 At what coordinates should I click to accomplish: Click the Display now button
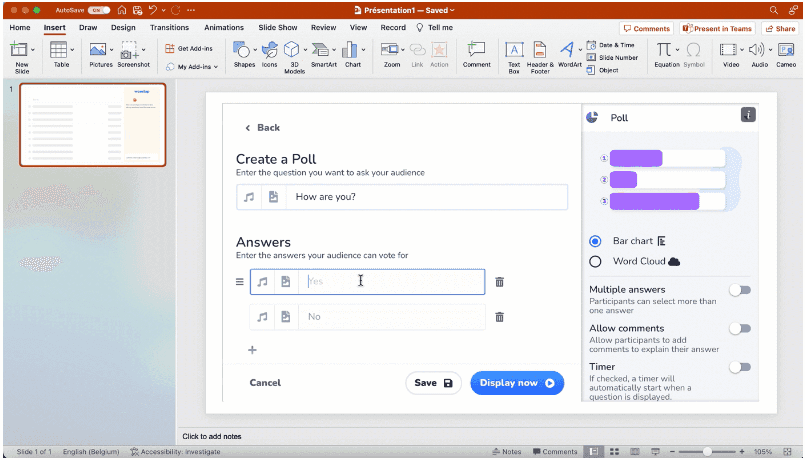(517, 383)
